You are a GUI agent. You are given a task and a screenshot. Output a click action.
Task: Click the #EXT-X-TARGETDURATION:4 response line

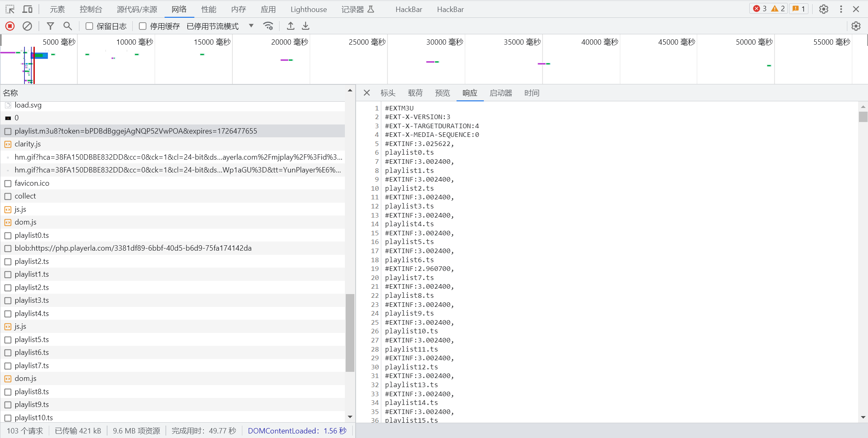(432, 126)
